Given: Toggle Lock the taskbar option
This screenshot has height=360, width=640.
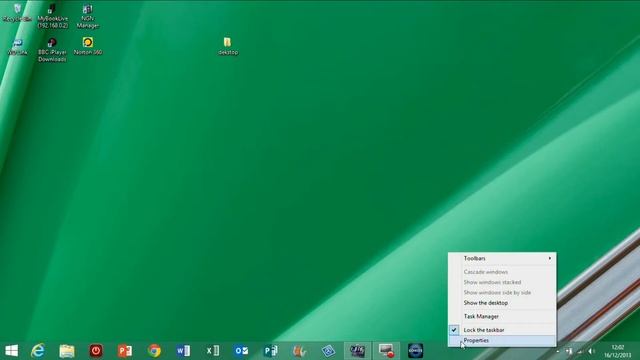Looking at the screenshot, I should coord(502,330).
